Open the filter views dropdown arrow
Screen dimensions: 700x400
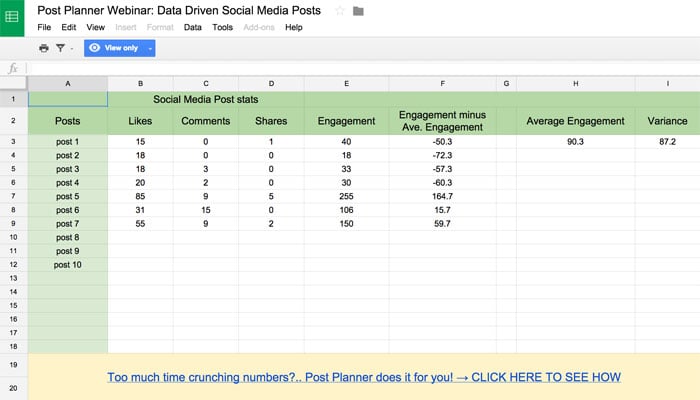click(72, 48)
